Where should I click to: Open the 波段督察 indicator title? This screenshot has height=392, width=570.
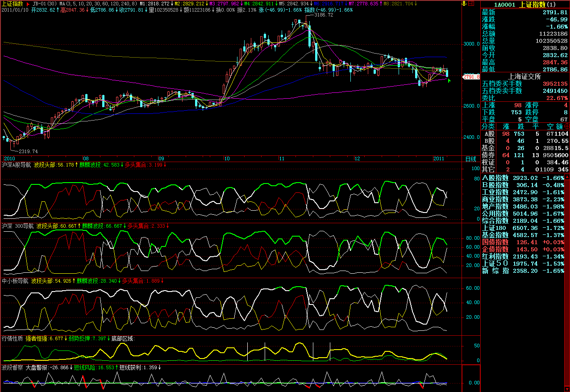[12, 368]
